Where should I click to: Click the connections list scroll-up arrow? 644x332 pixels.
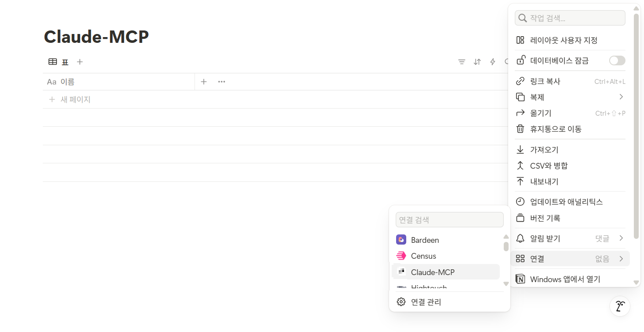click(x=506, y=237)
